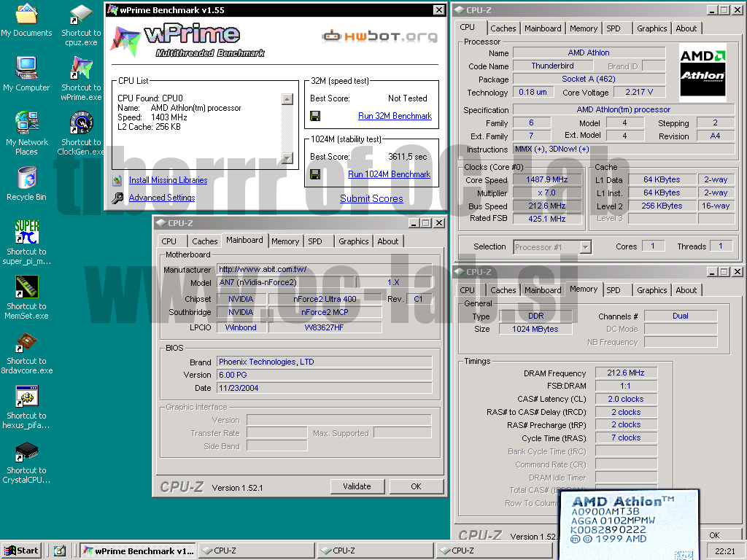The width and height of the screenshot is (747, 560).
Task: Open My Documents desktop icon
Action: [27, 13]
